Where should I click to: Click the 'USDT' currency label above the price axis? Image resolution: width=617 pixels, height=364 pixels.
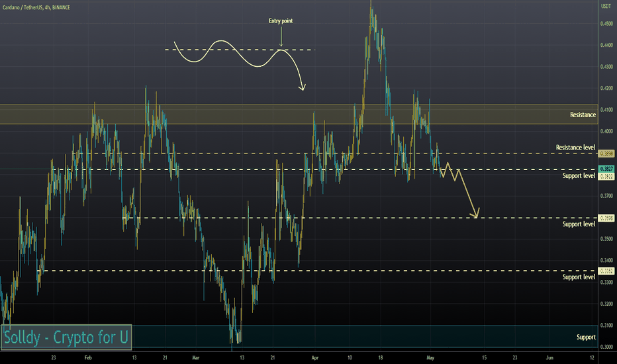click(x=606, y=7)
